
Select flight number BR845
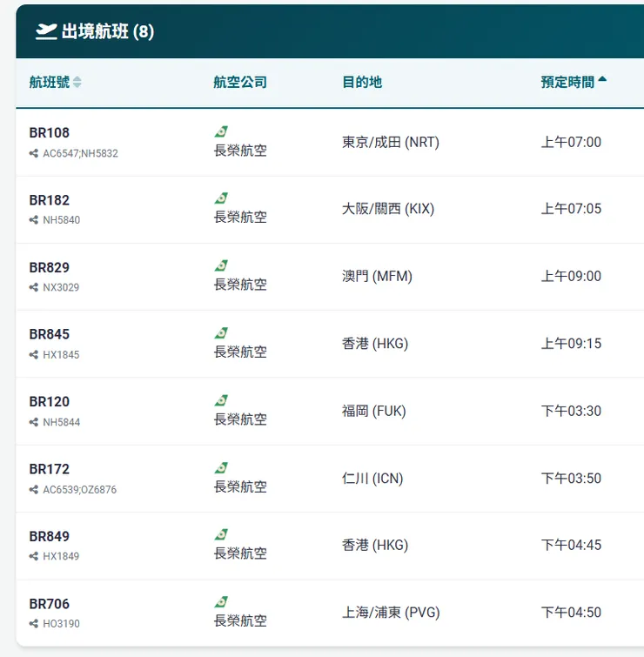pos(49,334)
